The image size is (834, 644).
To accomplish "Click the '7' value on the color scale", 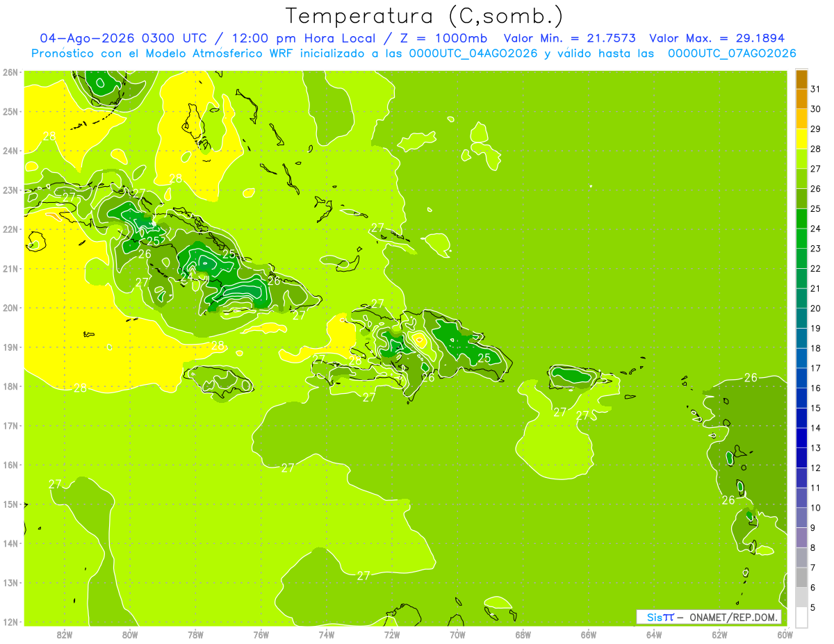I will tap(813, 568).
